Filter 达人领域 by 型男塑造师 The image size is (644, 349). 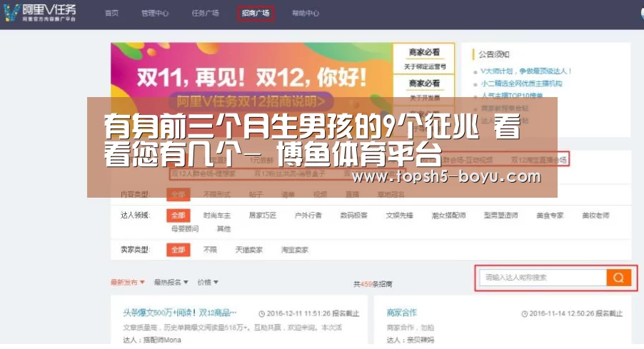[500, 215]
